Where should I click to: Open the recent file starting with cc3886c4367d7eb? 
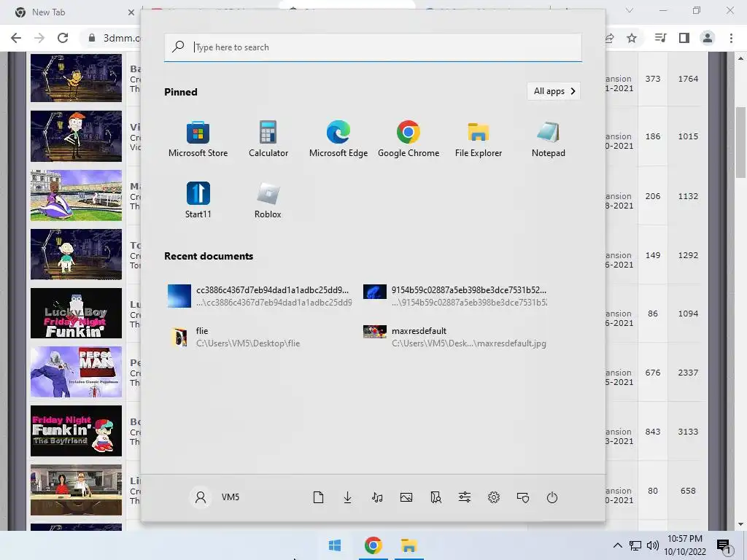[260, 296]
